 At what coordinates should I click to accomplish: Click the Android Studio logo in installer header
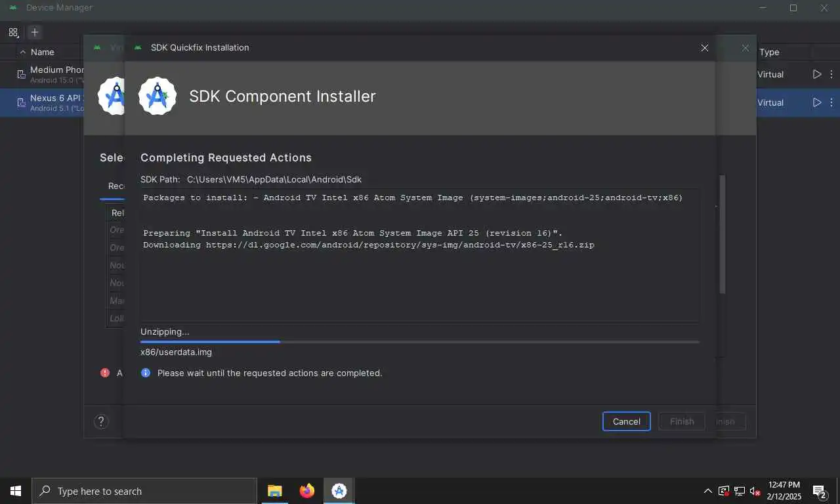pos(157,96)
